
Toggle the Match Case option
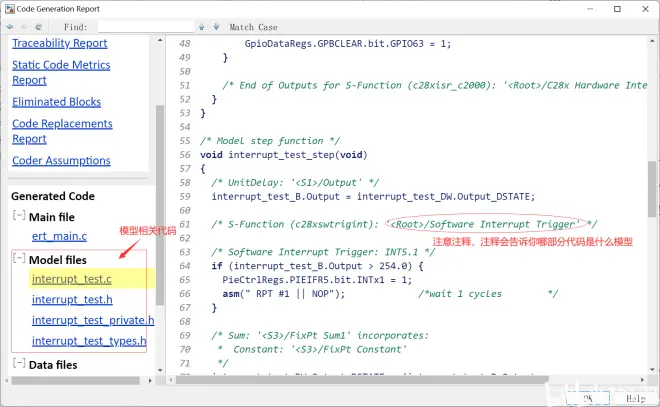pyautogui.click(x=253, y=27)
